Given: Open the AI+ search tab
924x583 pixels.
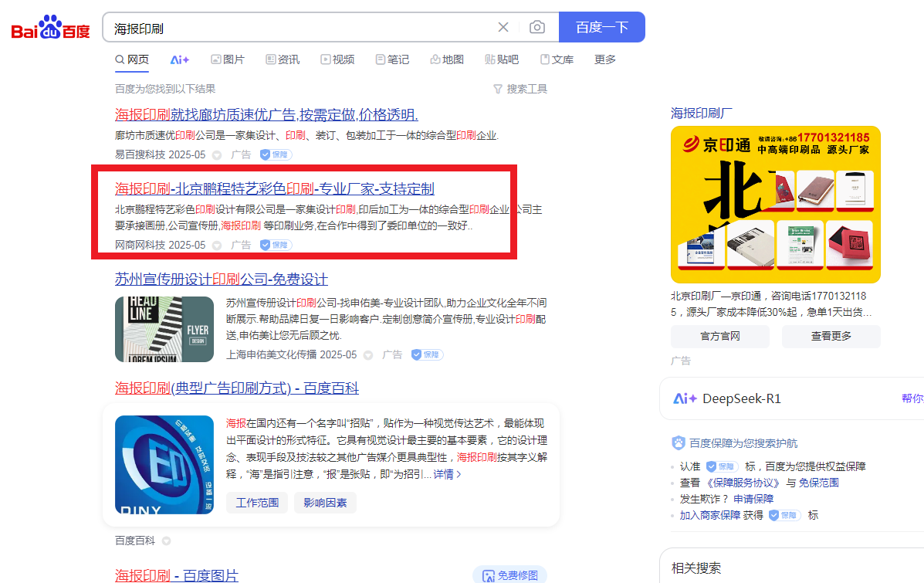Looking at the screenshot, I should point(180,59).
